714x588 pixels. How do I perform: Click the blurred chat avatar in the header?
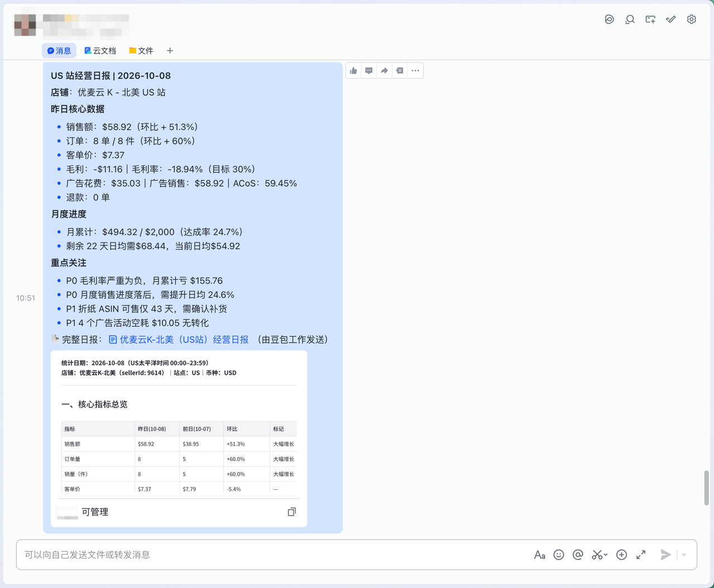[25, 25]
